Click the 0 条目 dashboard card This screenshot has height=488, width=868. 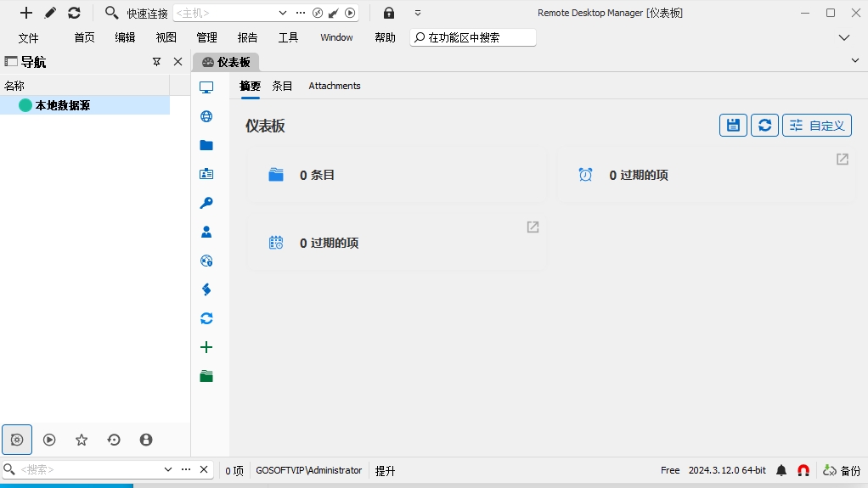tap(397, 175)
